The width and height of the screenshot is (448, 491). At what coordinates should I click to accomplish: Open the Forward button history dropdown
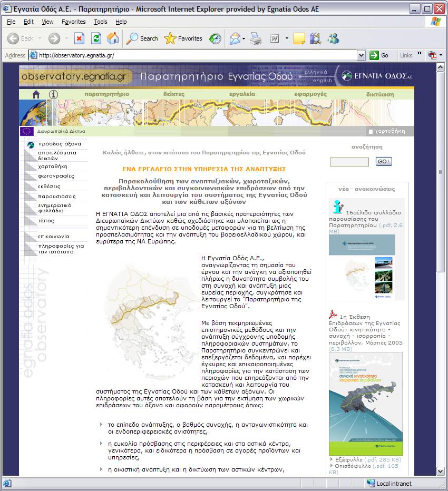(66, 38)
